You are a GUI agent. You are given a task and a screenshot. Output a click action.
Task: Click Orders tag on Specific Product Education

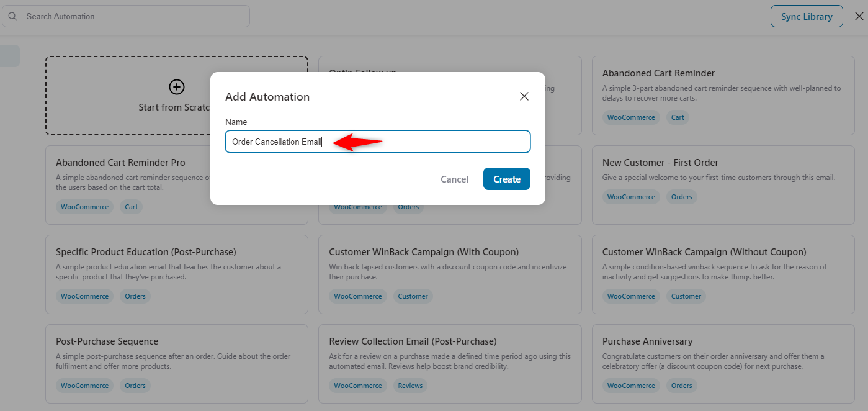[135, 296]
